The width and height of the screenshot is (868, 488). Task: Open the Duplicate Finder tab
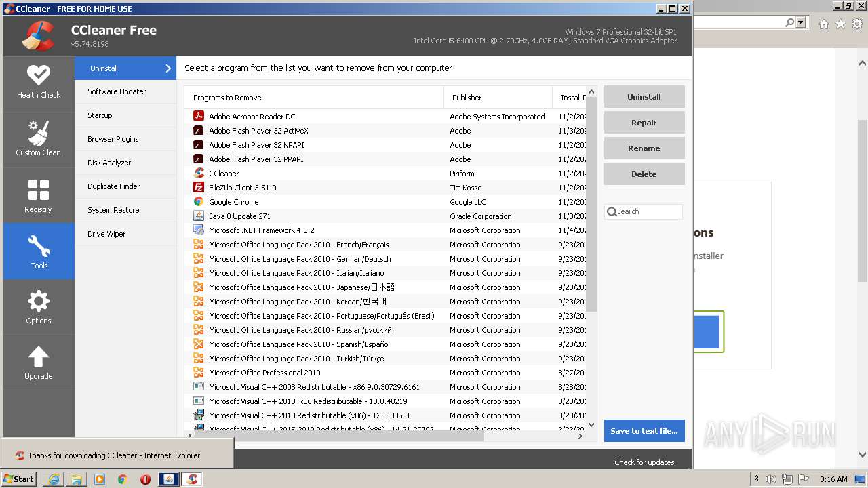pos(125,186)
